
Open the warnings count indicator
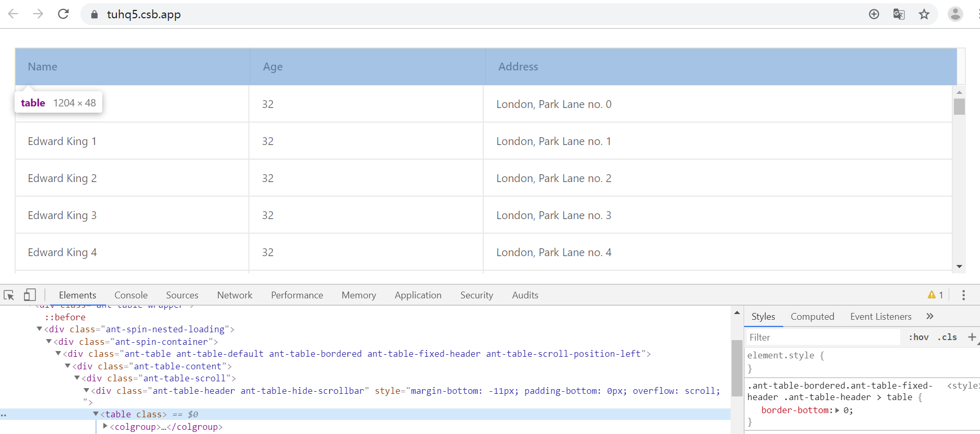[936, 295]
